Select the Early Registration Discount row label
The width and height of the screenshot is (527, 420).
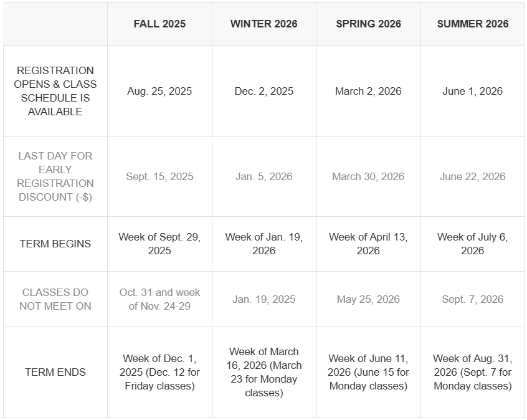(55, 176)
